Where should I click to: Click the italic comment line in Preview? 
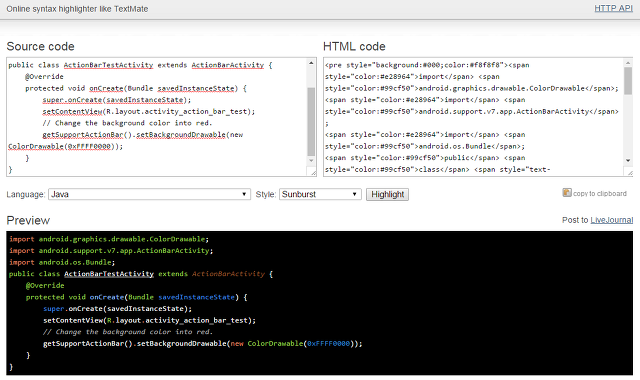coord(128,332)
